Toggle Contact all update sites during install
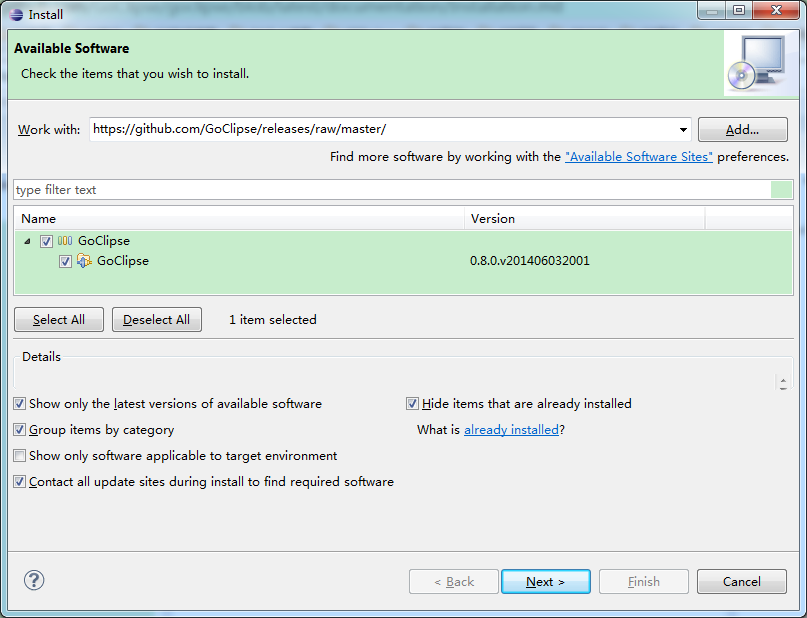807x618 pixels. click(20, 482)
